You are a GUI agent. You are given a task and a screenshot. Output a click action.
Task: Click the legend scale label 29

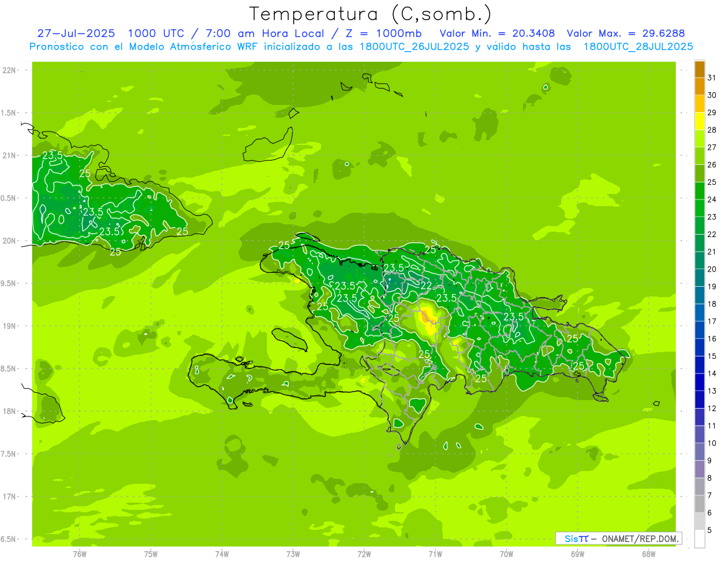pyautogui.click(x=712, y=113)
